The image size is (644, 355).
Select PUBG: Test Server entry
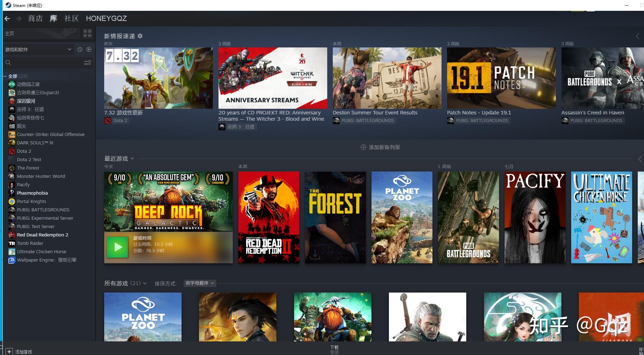pyautogui.click(x=36, y=226)
